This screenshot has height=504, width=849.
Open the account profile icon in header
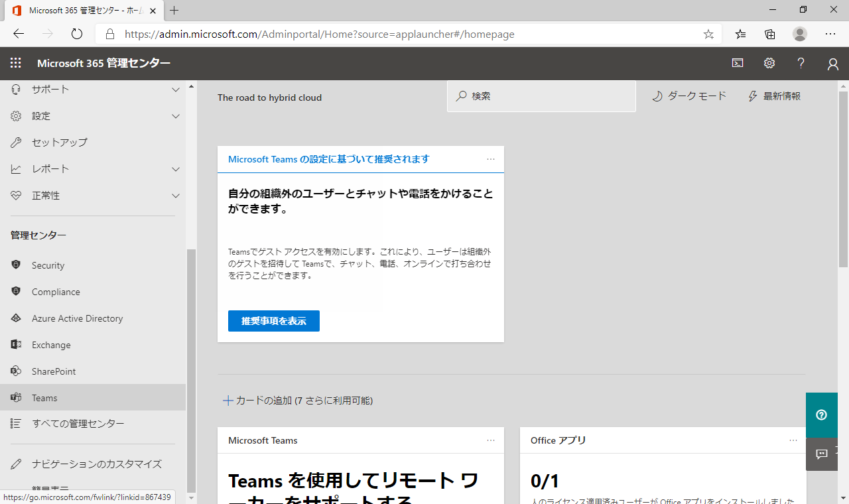(x=833, y=64)
